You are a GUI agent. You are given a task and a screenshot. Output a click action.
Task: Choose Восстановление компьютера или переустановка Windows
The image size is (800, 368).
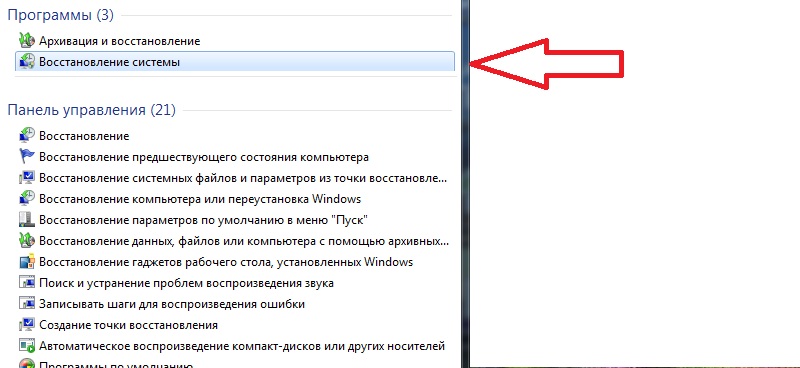tap(200, 199)
